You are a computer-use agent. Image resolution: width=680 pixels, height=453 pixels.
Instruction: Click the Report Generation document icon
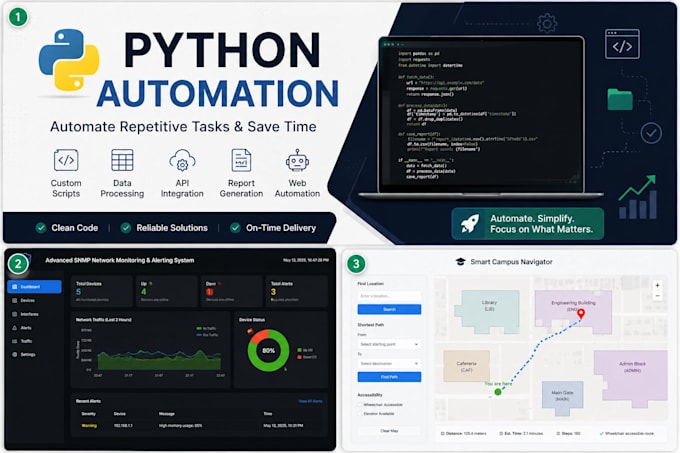(241, 160)
